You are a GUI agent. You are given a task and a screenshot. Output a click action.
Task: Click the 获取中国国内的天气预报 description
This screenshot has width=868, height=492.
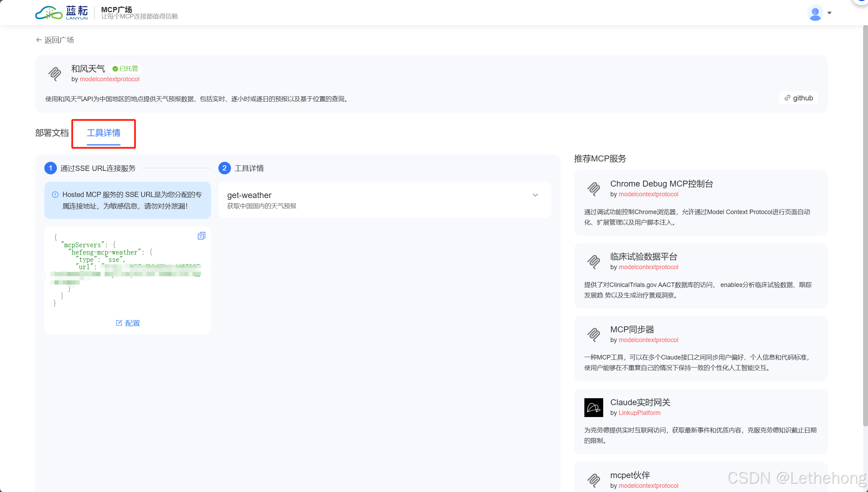tap(262, 206)
